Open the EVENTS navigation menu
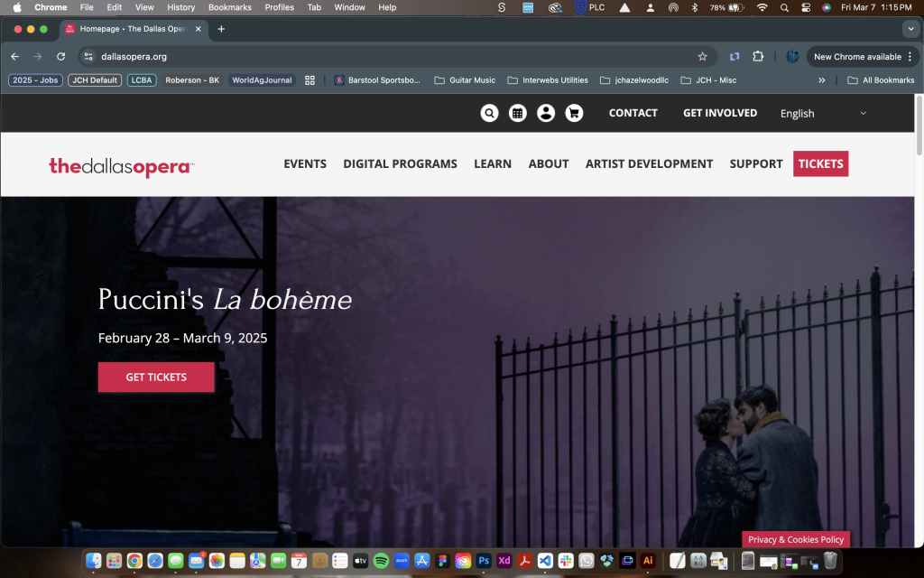 coord(305,163)
